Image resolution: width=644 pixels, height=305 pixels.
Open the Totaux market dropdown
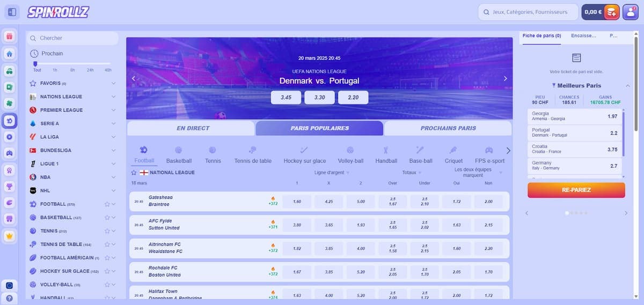click(x=412, y=173)
